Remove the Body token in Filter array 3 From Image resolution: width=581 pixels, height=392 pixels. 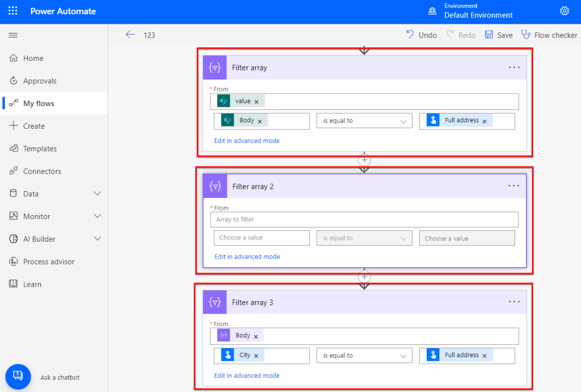pyautogui.click(x=256, y=336)
